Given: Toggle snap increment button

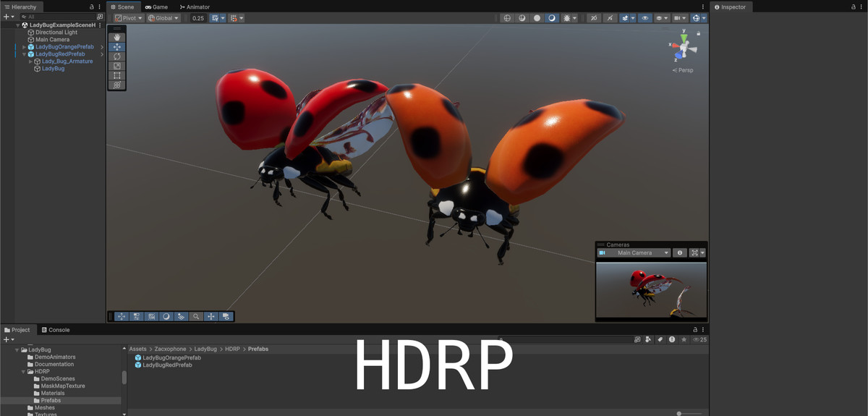Looking at the screenshot, I should 234,18.
